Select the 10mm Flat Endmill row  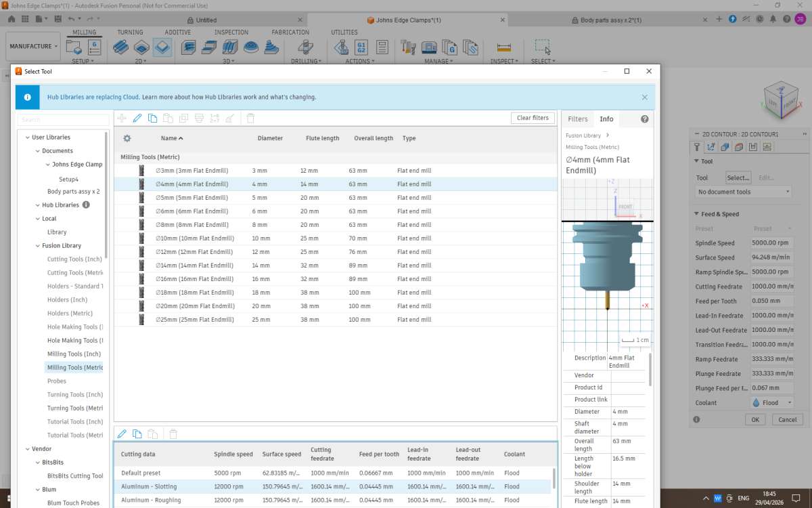point(336,238)
